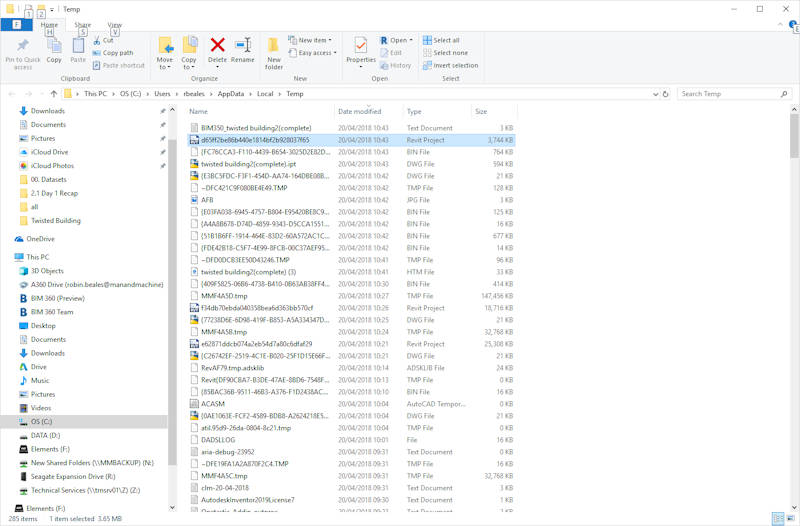Screen dimensions: 800x526
Task: Switch to Details view icon
Action: click(778, 518)
